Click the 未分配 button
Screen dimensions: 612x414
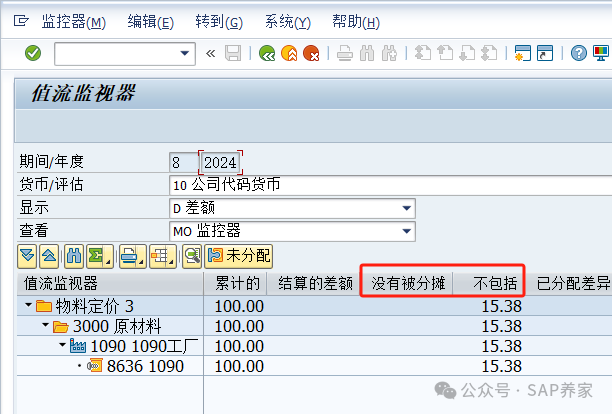click(x=238, y=256)
